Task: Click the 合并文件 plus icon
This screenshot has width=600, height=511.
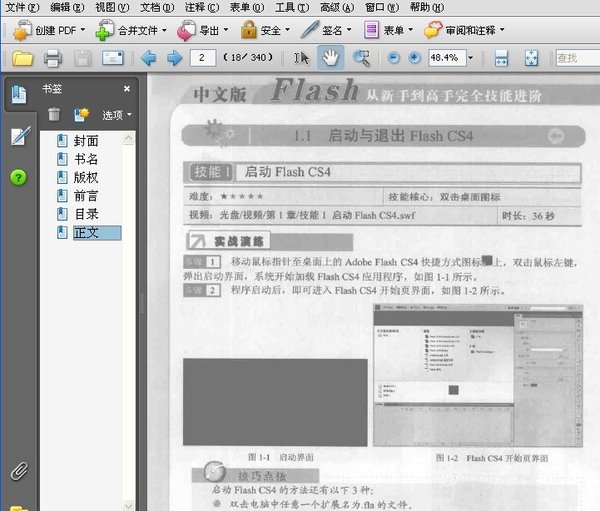Action: pos(104,30)
